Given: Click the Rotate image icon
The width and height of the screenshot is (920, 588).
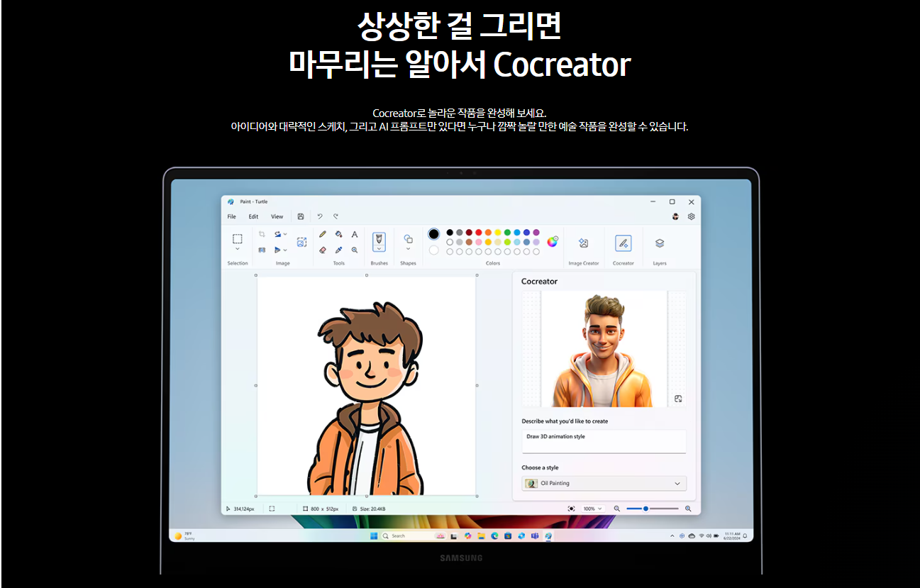Looking at the screenshot, I should [277, 234].
